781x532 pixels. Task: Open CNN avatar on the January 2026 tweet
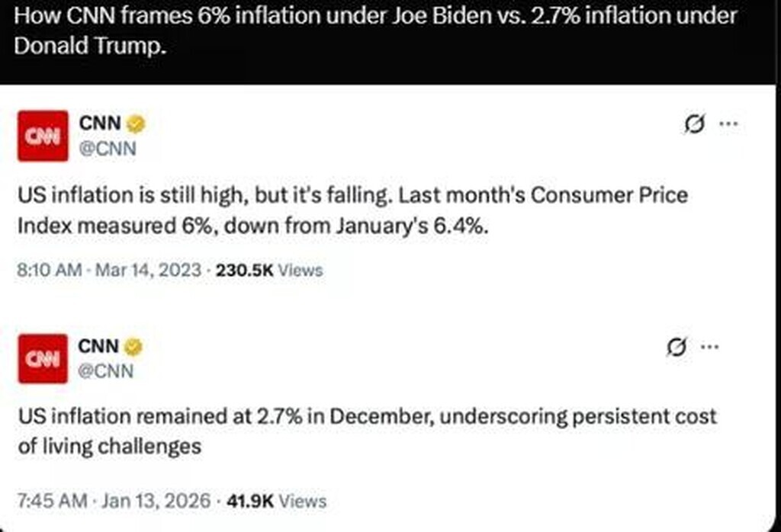click(x=43, y=359)
